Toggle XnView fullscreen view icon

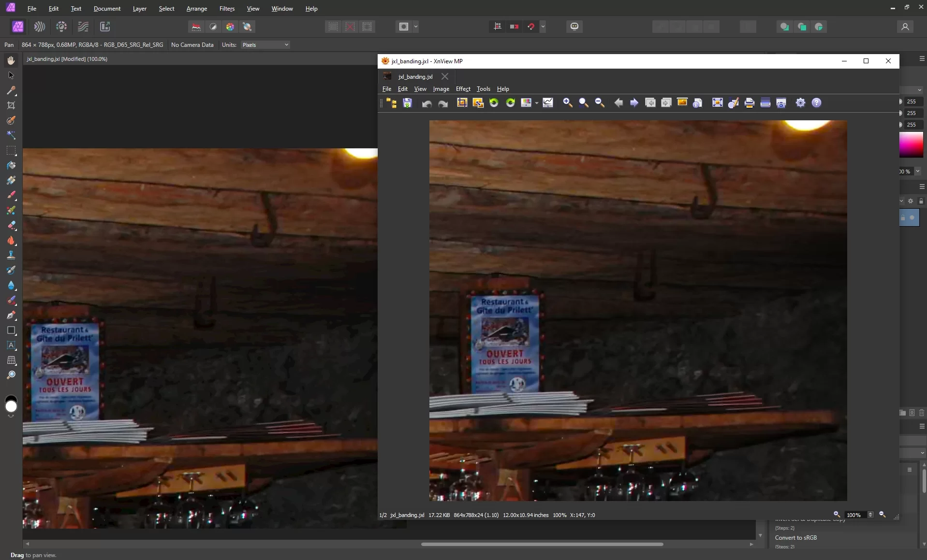(x=717, y=102)
